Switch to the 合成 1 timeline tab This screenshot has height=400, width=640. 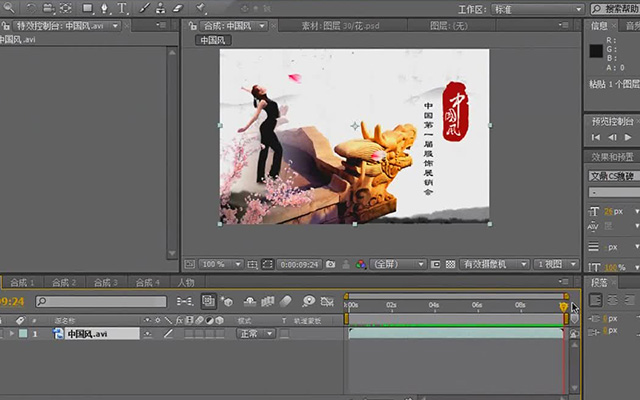coord(22,282)
